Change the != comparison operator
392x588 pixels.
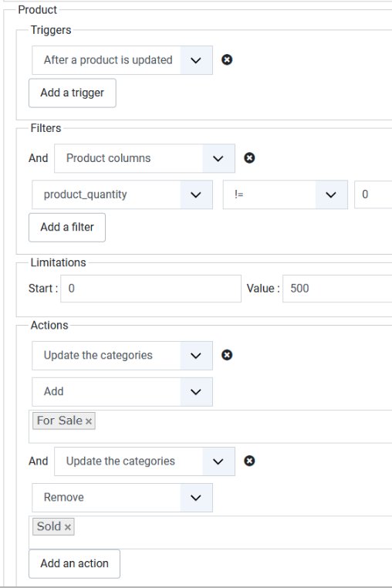pyautogui.click(x=285, y=194)
